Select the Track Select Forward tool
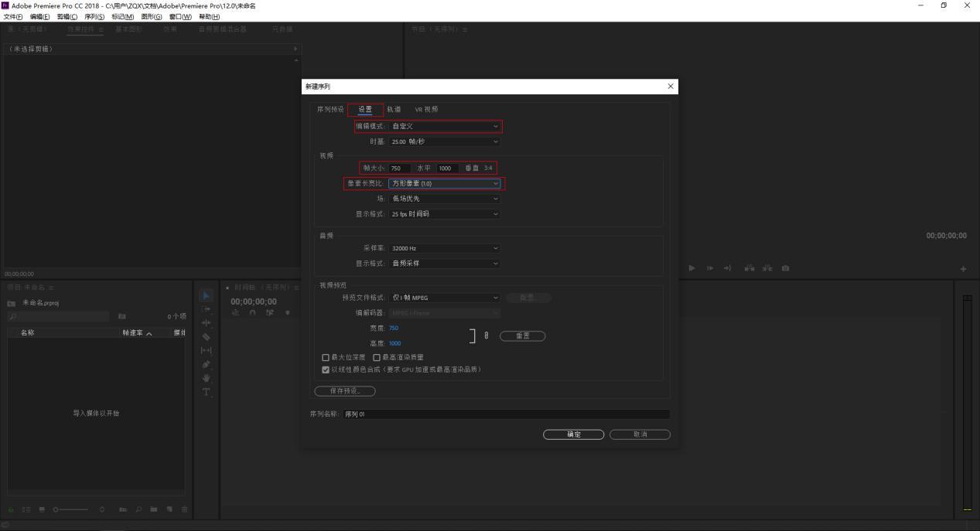 (207, 308)
